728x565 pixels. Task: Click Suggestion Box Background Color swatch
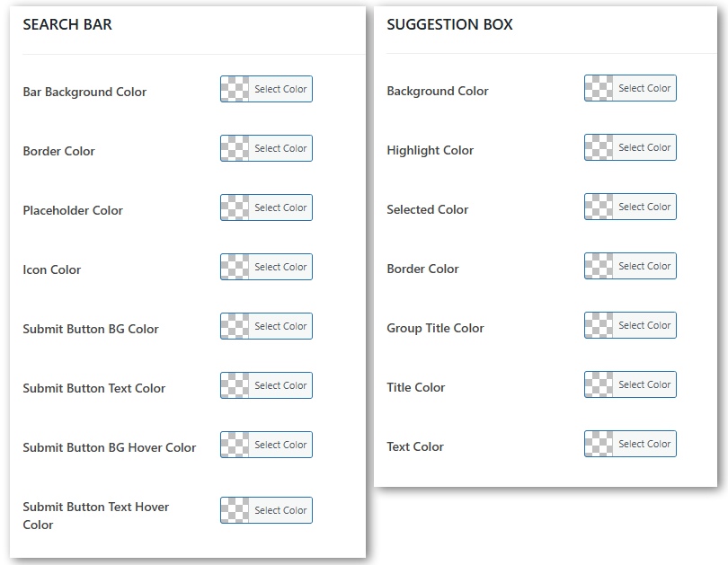tap(630, 89)
